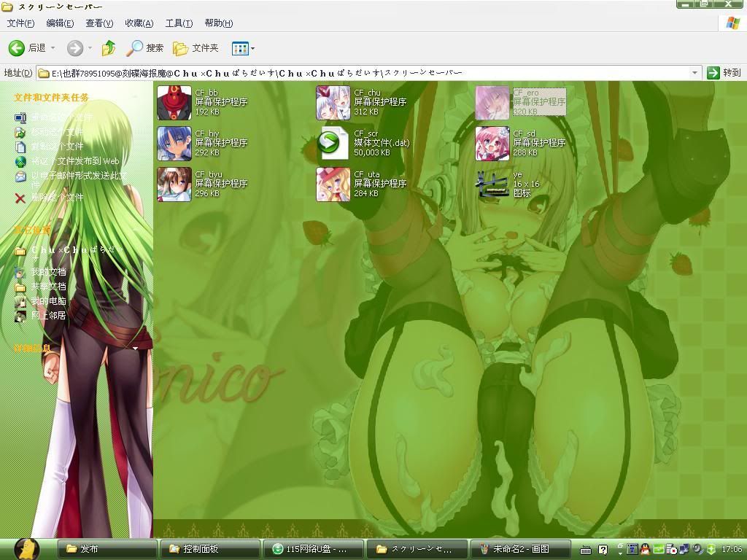Select the CF_sd screensaver file
Viewport: 747px width, 560px height.
click(520, 144)
